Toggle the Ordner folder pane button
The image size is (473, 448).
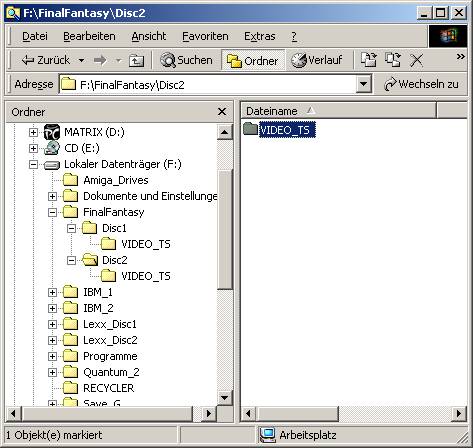click(253, 60)
